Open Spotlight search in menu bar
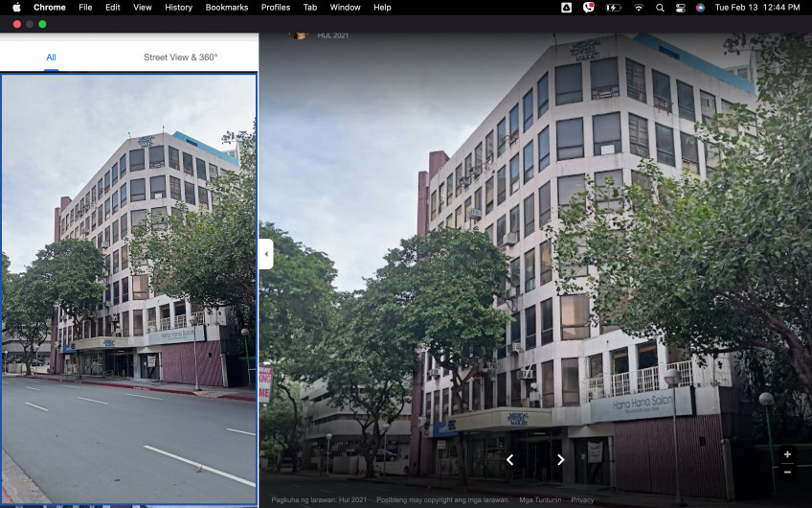 click(660, 7)
